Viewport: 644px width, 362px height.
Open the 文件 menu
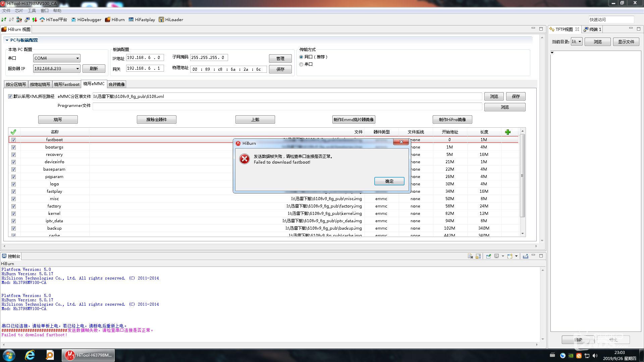tap(6, 11)
